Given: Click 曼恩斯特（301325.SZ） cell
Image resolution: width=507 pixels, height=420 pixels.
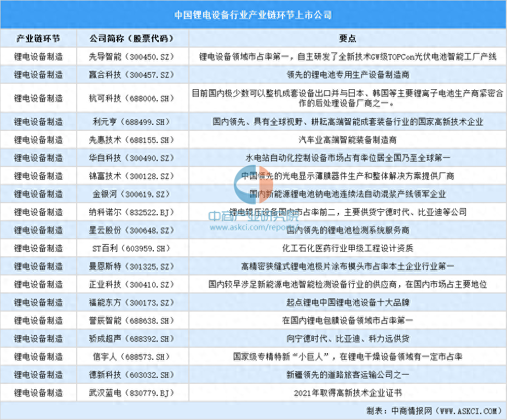Looking at the screenshot, I should pyautogui.click(x=132, y=267).
